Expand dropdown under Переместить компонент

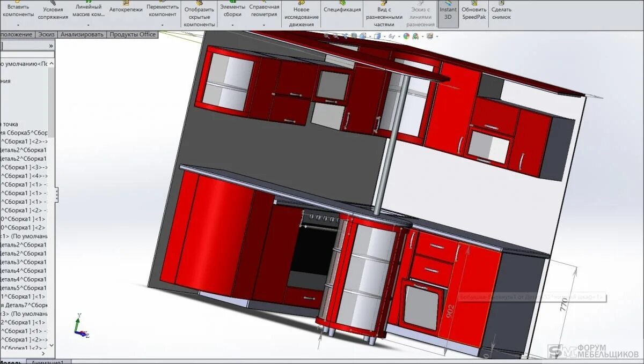click(163, 25)
